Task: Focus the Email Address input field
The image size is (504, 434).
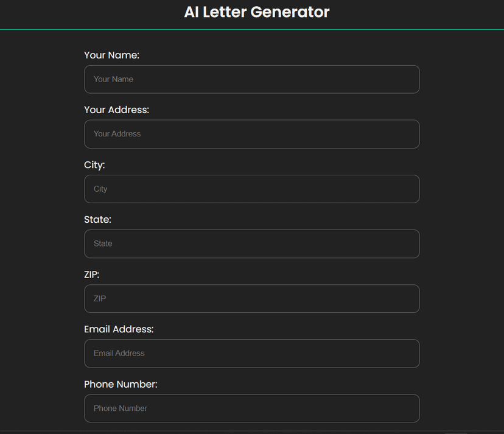Action: coord(251,353)
